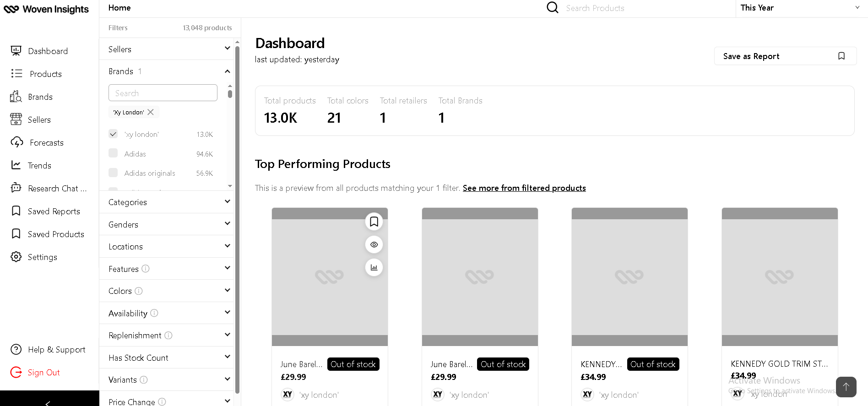The image size is (868, 406).
Task: Remove the 'Xy London' brand filter chip
Action: pos(151,112)
